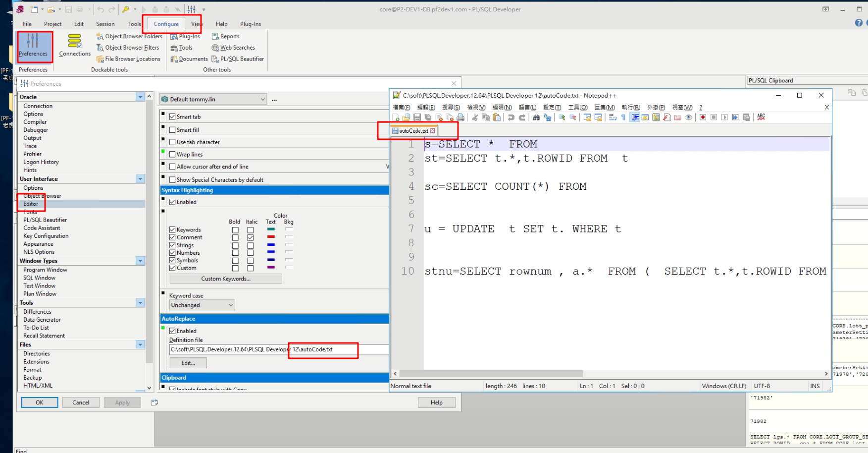Open the Configure ribbon tab

(x=166, y=24)
